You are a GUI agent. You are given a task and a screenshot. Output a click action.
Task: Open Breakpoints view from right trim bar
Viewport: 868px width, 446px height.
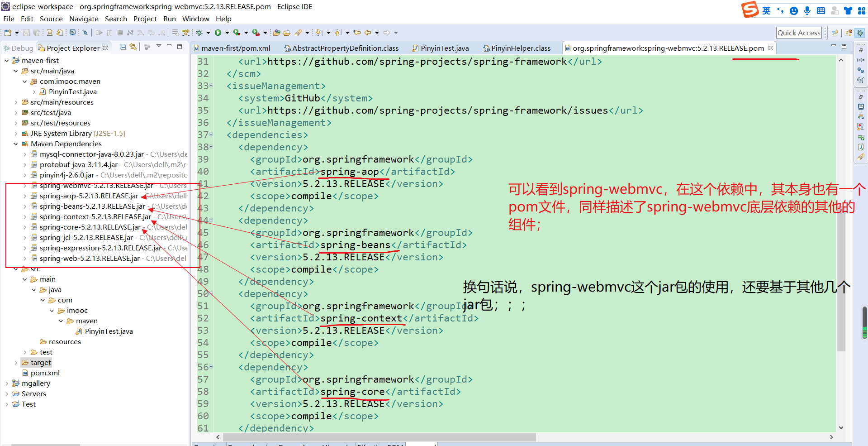[860, 70]
